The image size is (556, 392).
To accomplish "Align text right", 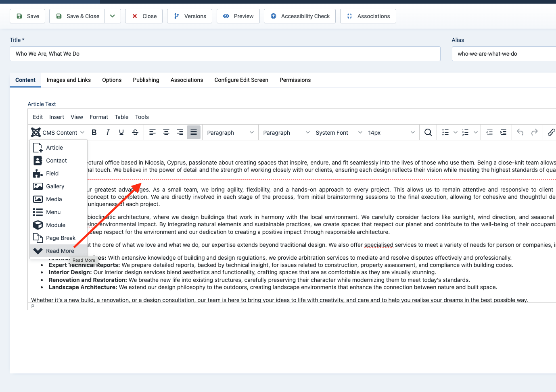I will 180,132.
